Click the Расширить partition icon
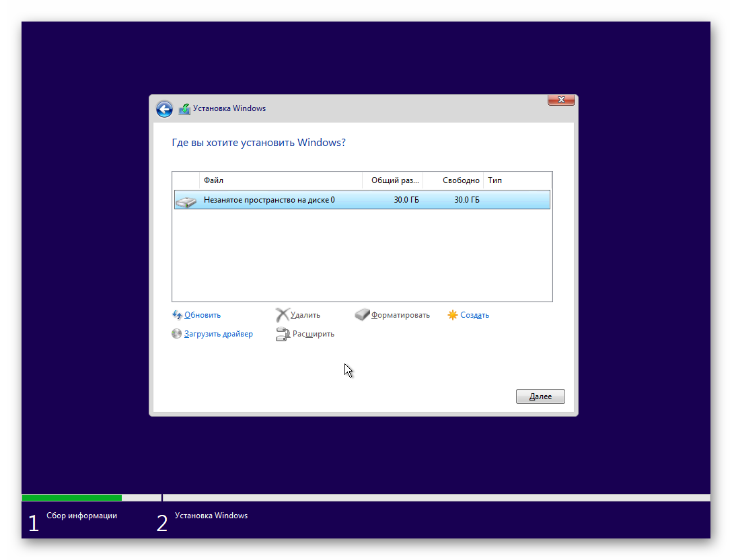The width and height of the screenshot is (732, 560). click(x=283, y=335)
